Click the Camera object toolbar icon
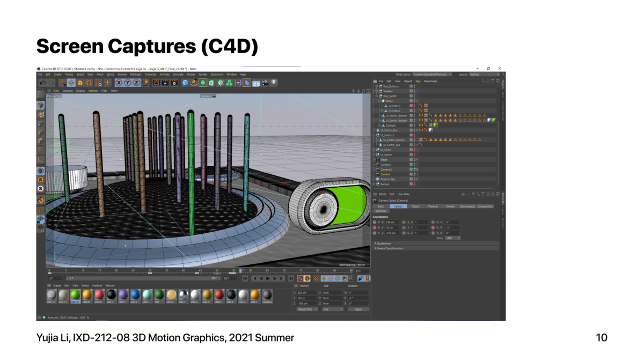Screen dimensions: 644x362 point(264,83)
